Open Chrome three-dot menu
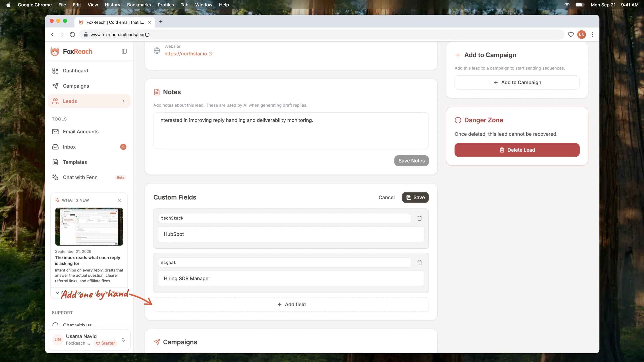The image size is (644, 362). point(592,35)
